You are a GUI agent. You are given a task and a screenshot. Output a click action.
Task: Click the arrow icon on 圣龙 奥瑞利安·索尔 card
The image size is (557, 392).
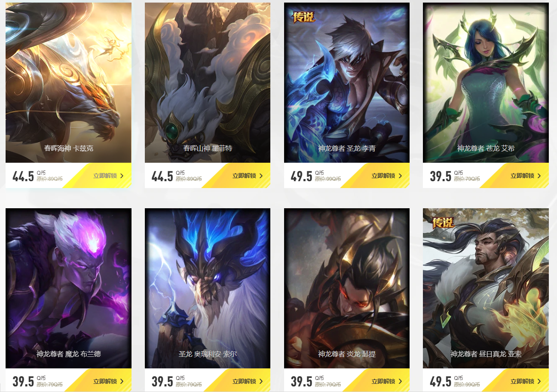[261, 381]
